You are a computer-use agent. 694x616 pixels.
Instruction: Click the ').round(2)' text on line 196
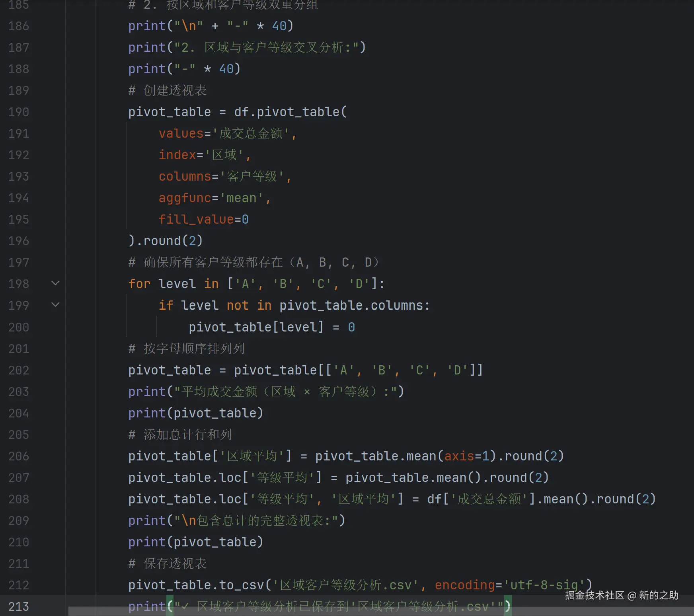[x=166, y=241]
